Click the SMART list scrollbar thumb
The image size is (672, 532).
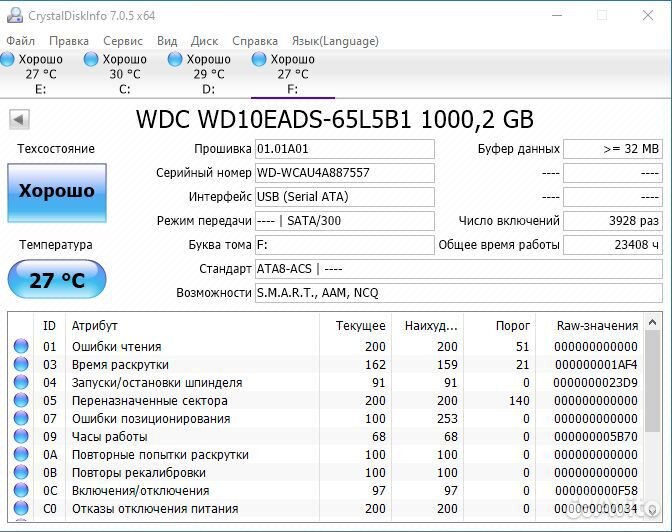tap(652, 382)
